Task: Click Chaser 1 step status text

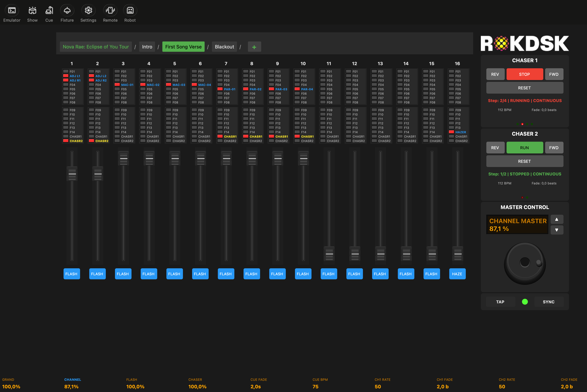Action: coord(525,101)
